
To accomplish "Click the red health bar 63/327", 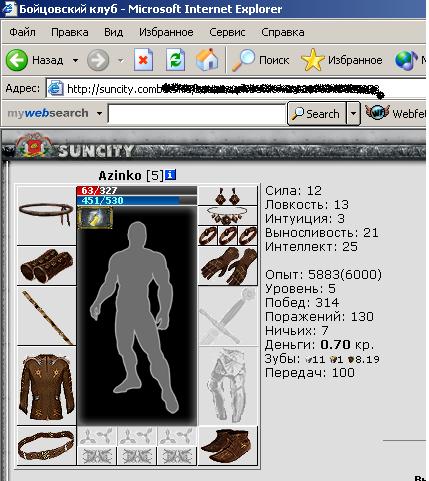I will pyautogui.click(x=137, y=191).
